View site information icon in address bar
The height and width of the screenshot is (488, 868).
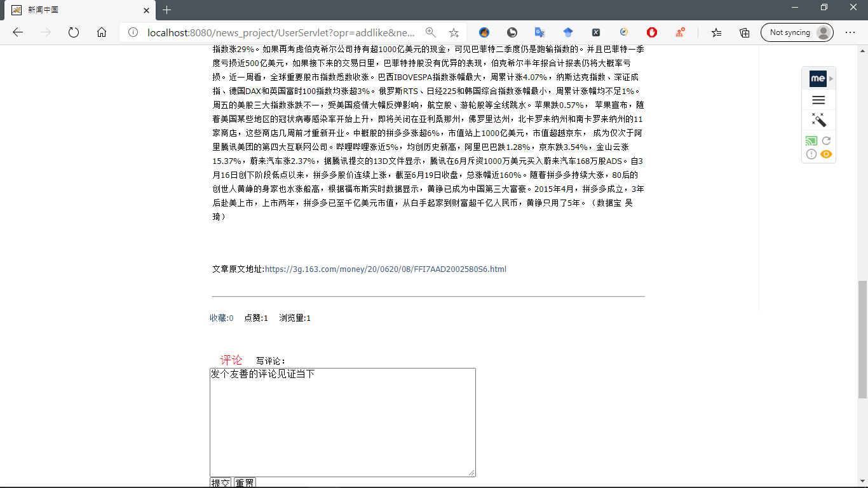click(133, 32)
